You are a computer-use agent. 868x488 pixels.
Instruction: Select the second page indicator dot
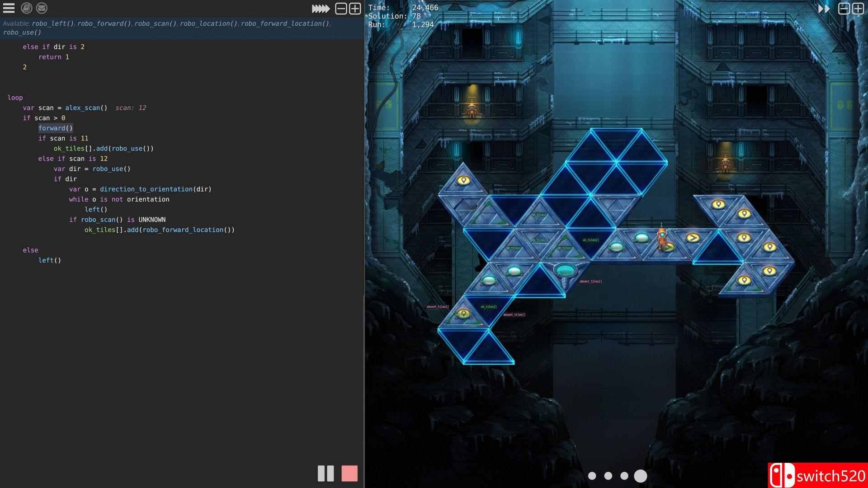[x=608, y=475]
